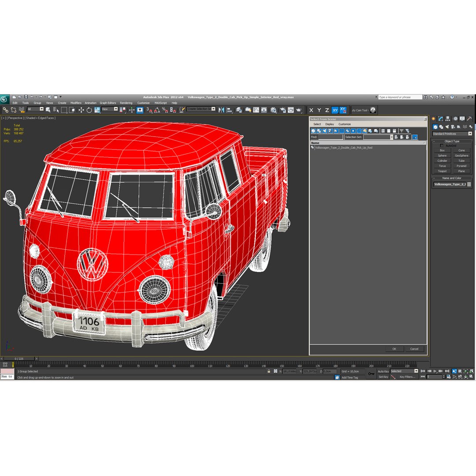Open the Rendering menu
476x476 pixels.
(x=126, y=103)
